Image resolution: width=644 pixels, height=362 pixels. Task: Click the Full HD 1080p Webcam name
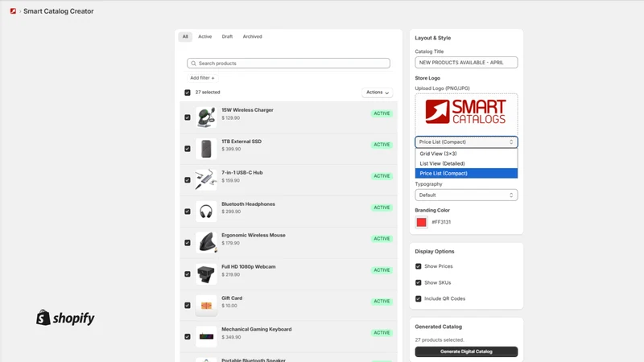(x=249, y=267)
